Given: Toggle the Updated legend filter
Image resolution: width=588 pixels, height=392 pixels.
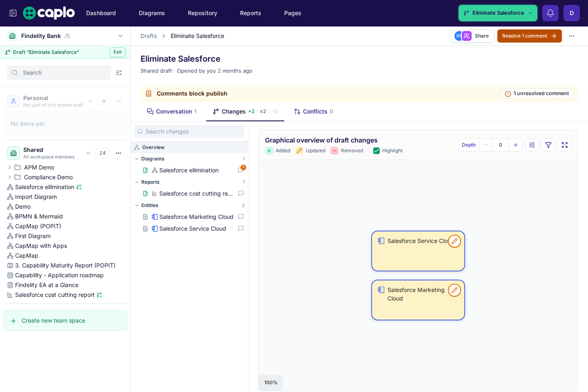Looking at the screenshot, I should pyautogui.click(x=311, y=151).
